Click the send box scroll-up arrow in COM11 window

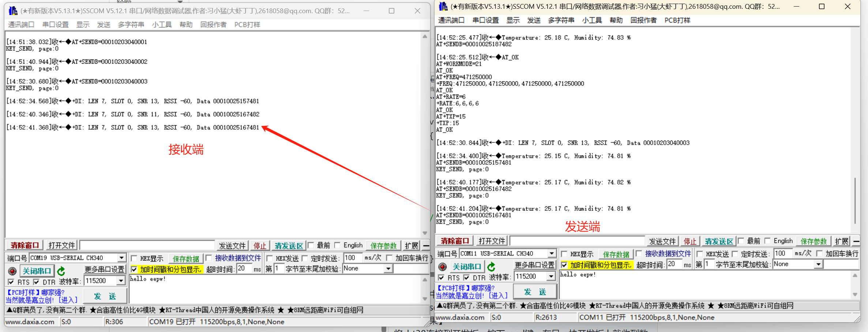855,275
